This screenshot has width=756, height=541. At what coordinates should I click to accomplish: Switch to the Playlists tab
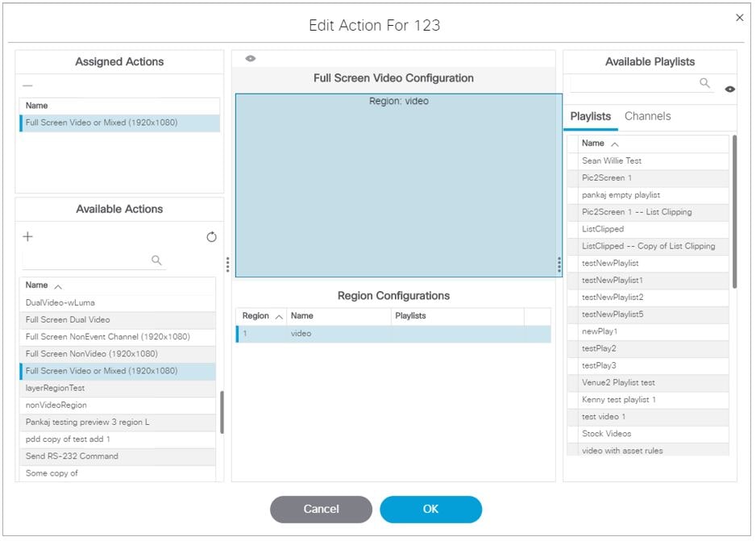(x=592, y=115)
